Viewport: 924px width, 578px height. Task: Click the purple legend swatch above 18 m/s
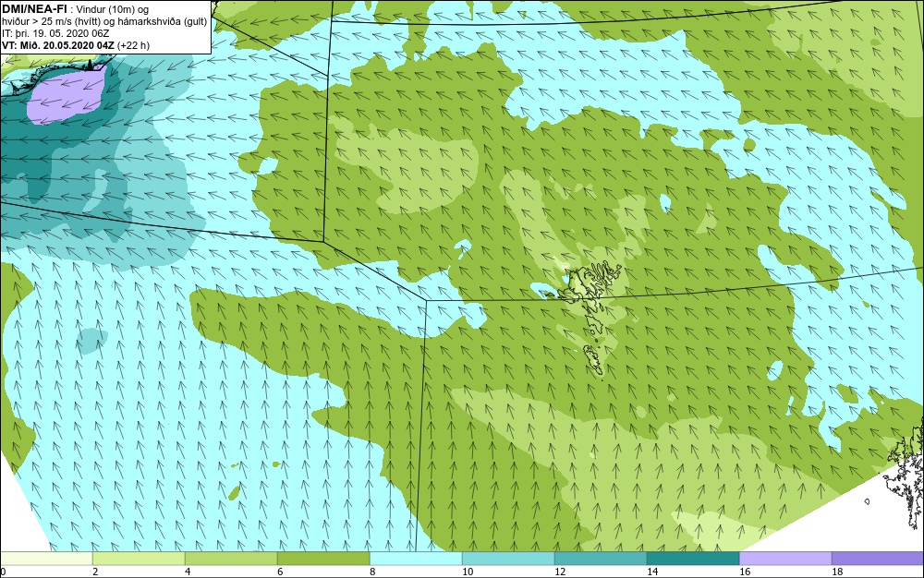[x=878, y=559]
